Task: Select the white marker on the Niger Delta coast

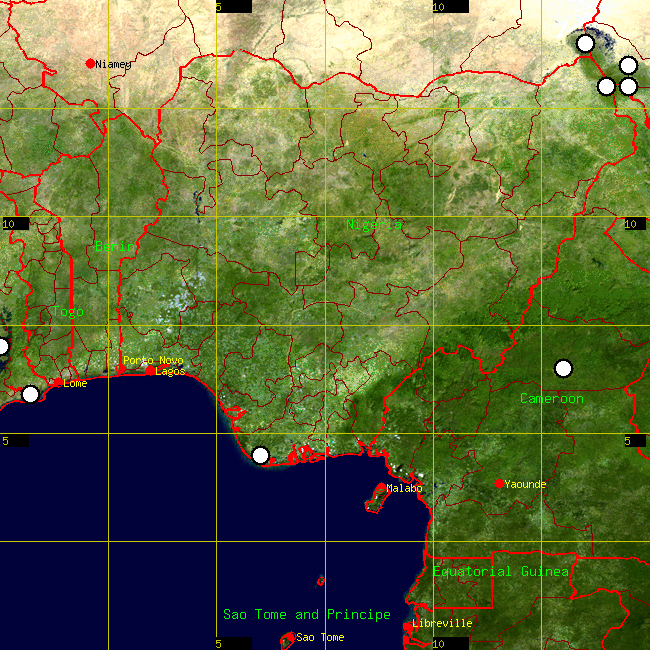Action: click(260, 455)
